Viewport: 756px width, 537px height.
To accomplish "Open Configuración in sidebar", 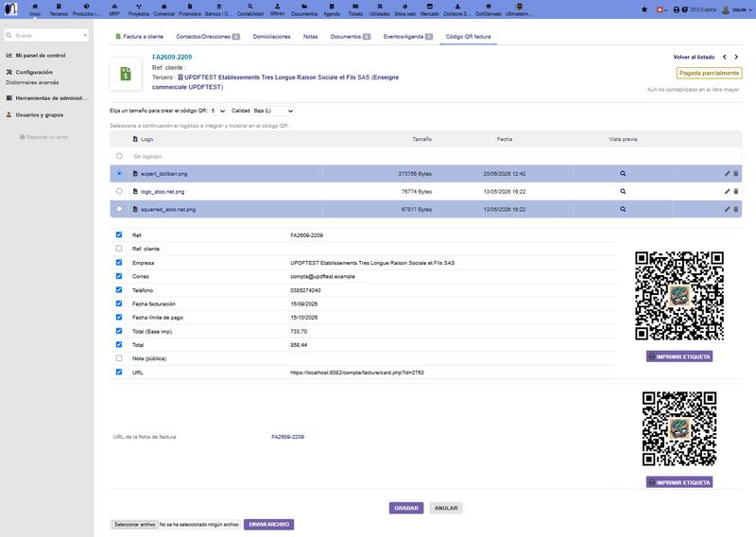I will (x=34, y=72).
